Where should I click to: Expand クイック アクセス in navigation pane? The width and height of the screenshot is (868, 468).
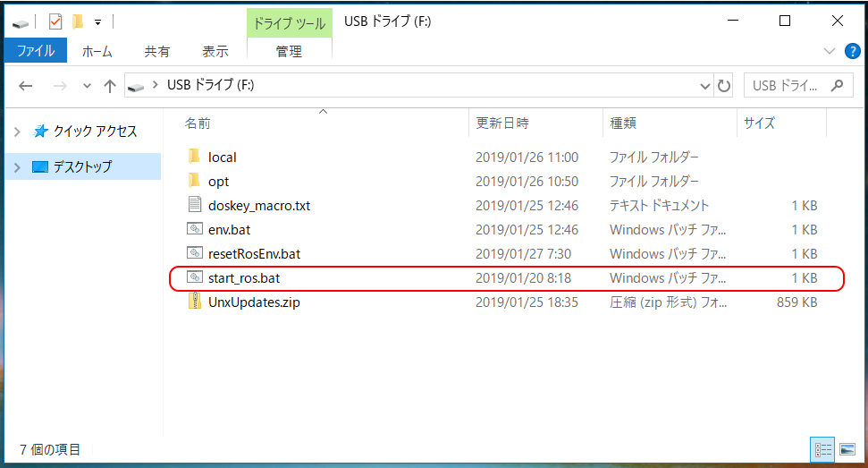(17, 132)
